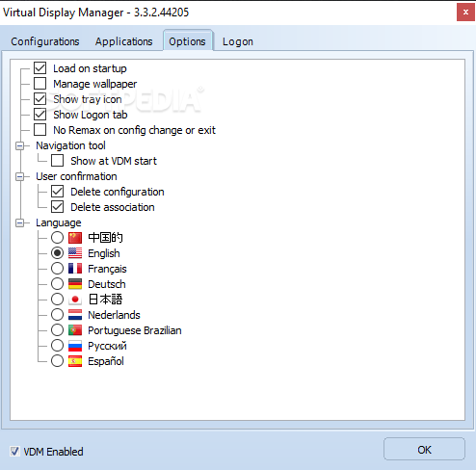This screenshot has width=476, height=470.
Task: Click the Français language text
Action: [x=107, y=269]
